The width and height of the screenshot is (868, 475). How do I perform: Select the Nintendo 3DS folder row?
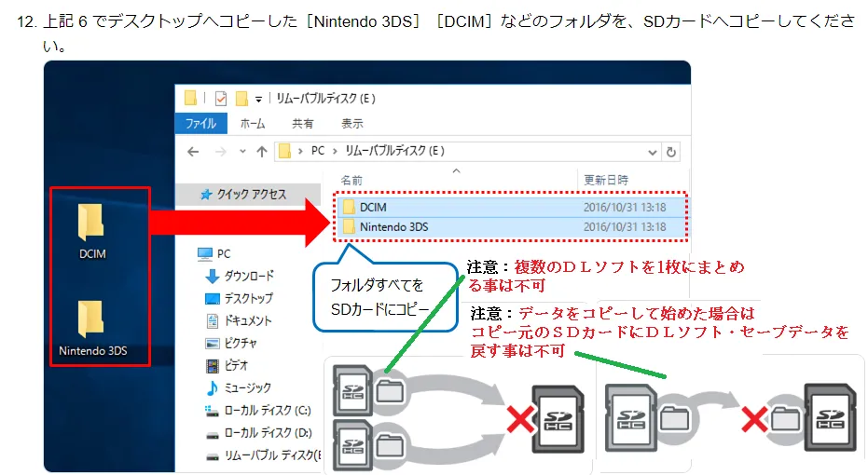click(x=510, y=226)
